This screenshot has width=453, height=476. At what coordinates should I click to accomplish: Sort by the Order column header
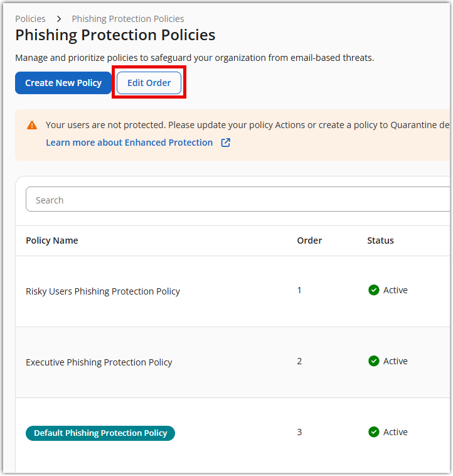[309, 241]
